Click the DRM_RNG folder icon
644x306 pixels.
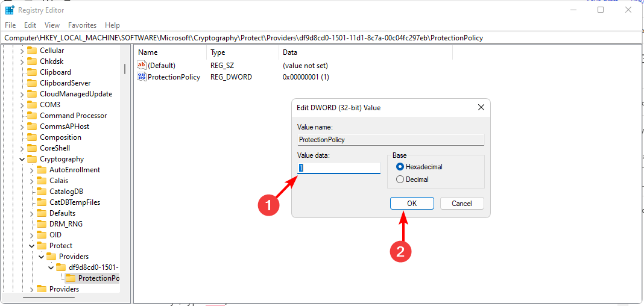pos(42,224)
